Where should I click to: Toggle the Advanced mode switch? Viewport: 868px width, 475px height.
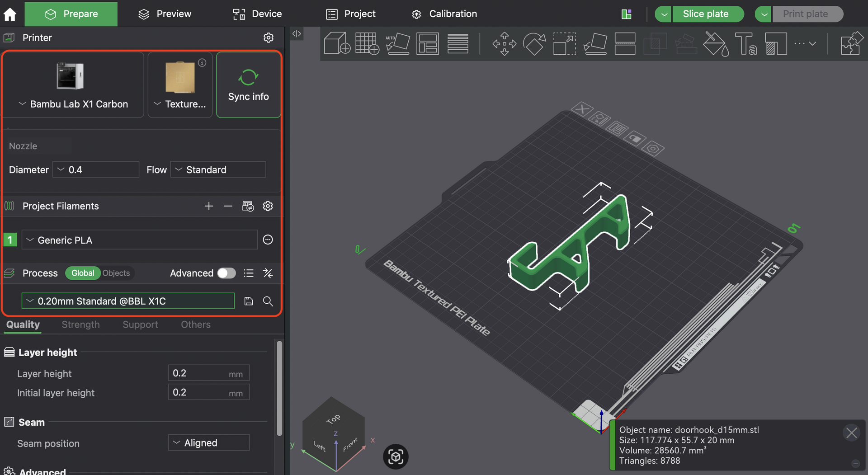(226, 273)
